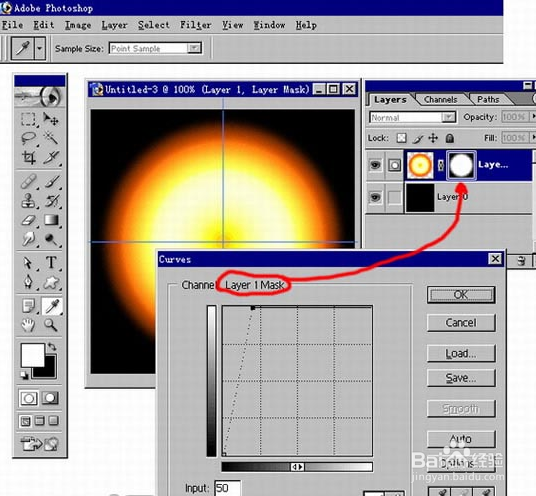This screenshot has height=496, width=536.
Task: Select the Eraser tool
Action: click(28, 220)
